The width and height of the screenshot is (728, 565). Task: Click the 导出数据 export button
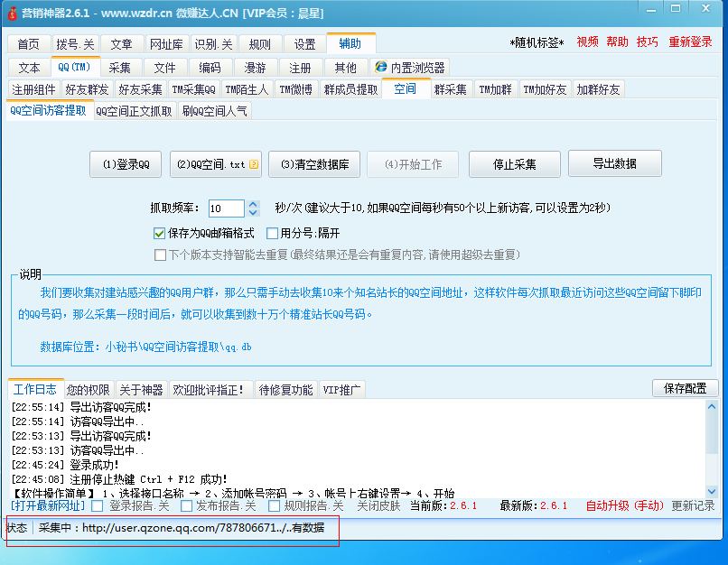point(614,164)
